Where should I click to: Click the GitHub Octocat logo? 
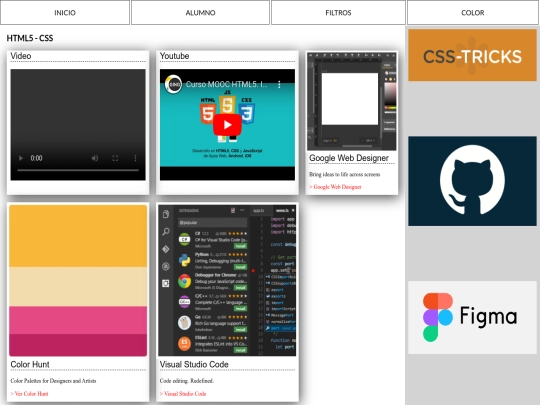[x=472, y=181]
